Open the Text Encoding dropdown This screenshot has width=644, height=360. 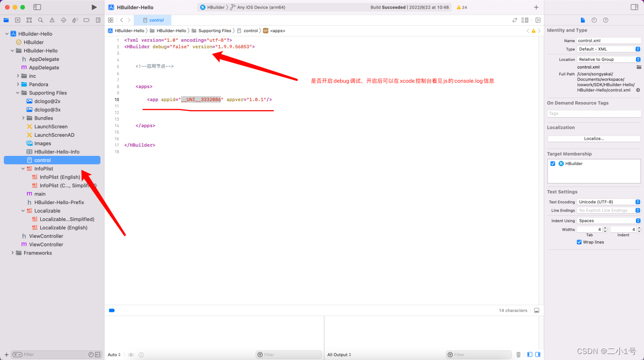[609, 202]
